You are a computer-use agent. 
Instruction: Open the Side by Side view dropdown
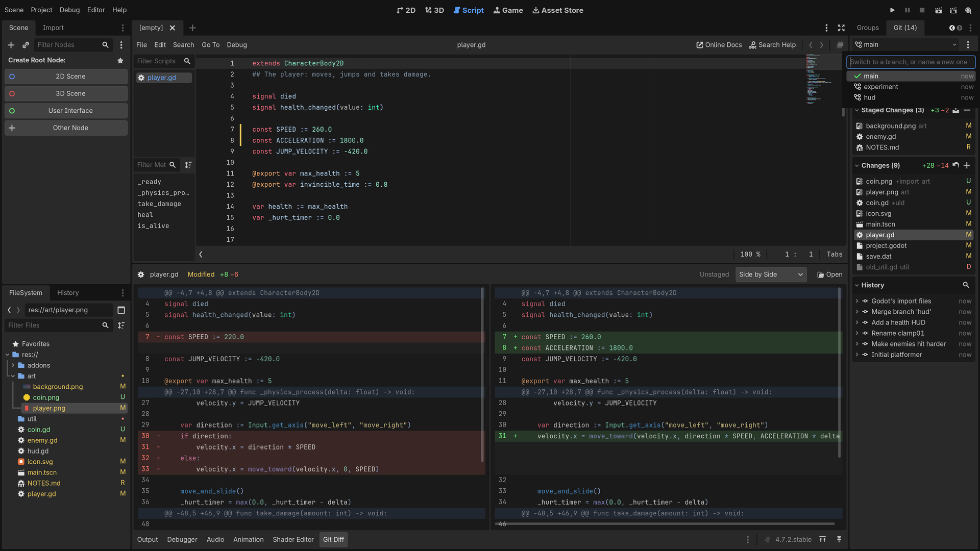(x=771, y=274)
